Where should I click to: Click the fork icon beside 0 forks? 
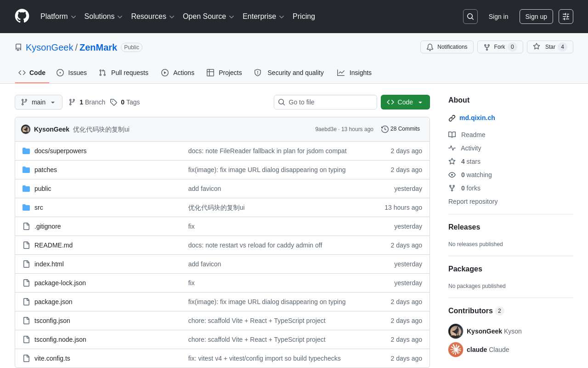pos(452,188)
